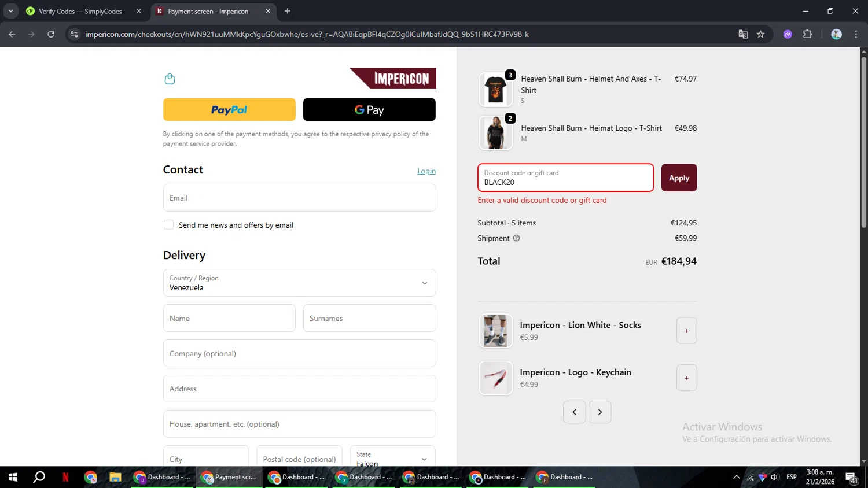Pay with the PayPal button
868x488 pixels.
click(x=229, y=110)
